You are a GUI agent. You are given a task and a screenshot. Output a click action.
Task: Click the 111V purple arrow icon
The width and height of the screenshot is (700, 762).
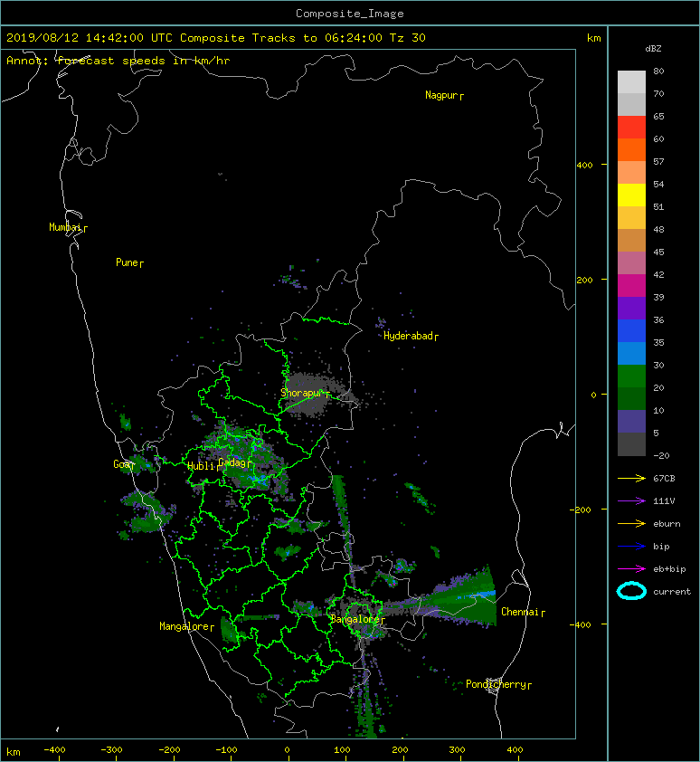click(x=631, y=501)
